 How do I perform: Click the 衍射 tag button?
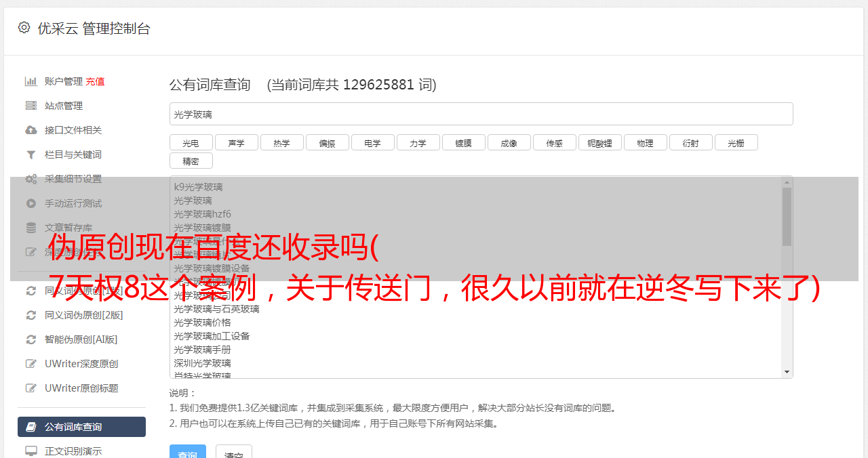[x=690, y=142]
